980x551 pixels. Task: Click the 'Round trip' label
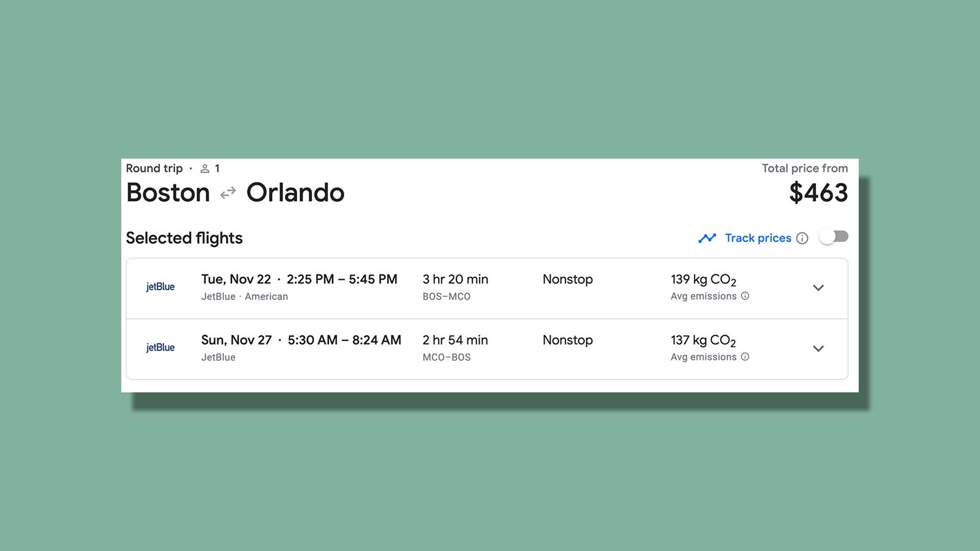[154, 168]
